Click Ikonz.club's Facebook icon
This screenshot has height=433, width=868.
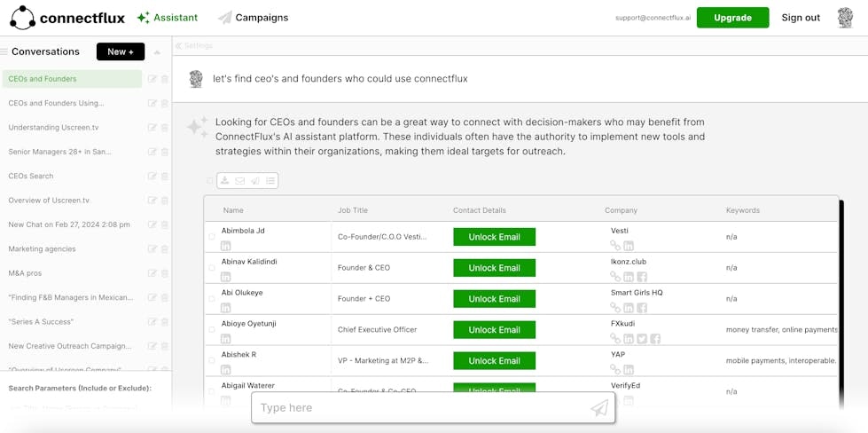[642, 277]
